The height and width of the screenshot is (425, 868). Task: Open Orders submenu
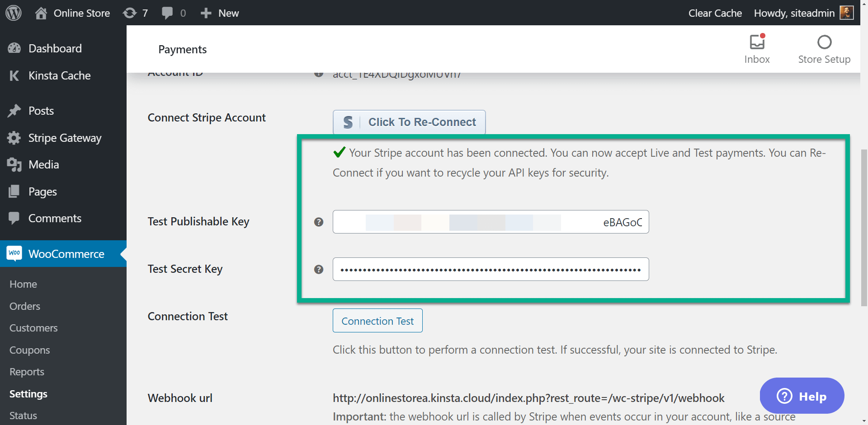[25, 306]
